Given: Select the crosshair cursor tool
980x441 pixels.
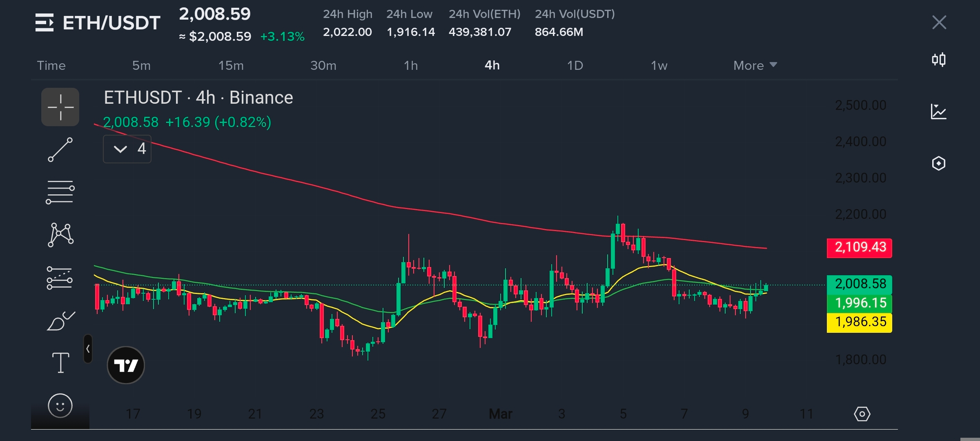Looking at the screenshot, I should tap(60, 107).
